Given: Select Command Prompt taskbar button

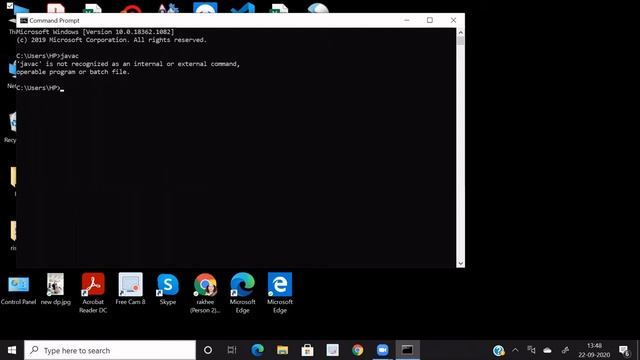Looking at the screenshot, I should coord(407,350).
